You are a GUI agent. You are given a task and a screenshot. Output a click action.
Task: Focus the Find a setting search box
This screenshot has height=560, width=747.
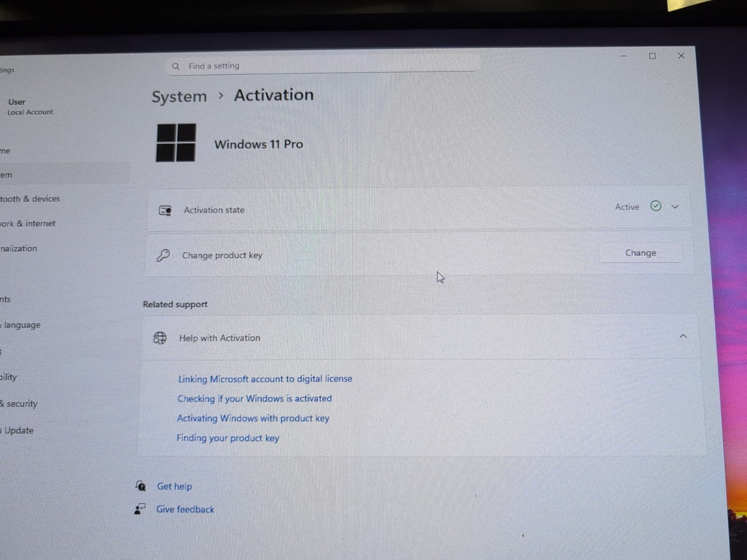click(323, 66)
